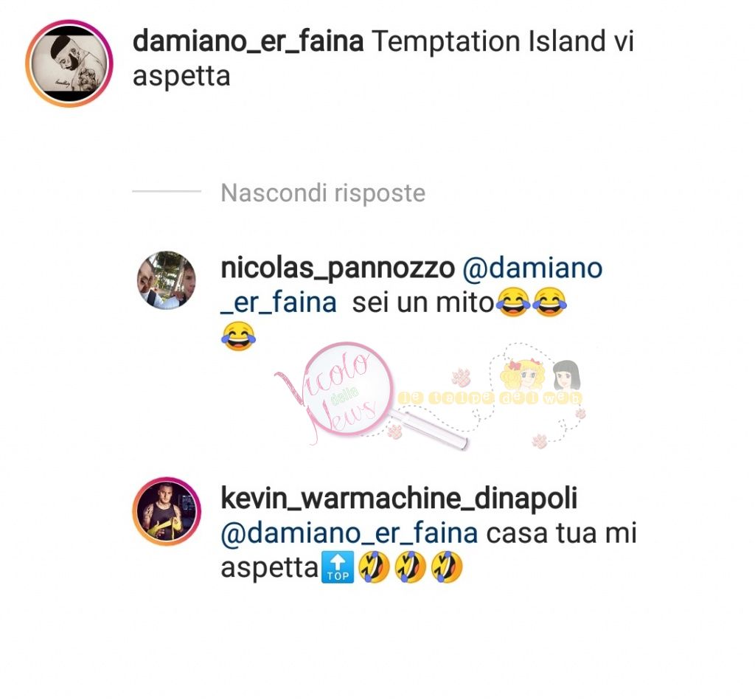Open kevin_warmachine_dinapoli's profile picture story
Screen dimensions: 755x700
[167, 511]
